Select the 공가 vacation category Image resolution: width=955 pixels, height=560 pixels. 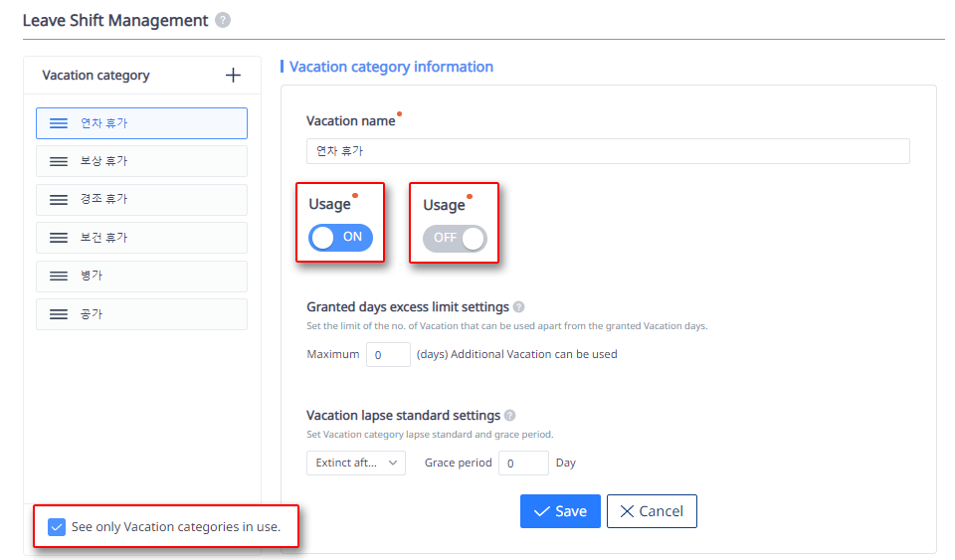[141, 314]
